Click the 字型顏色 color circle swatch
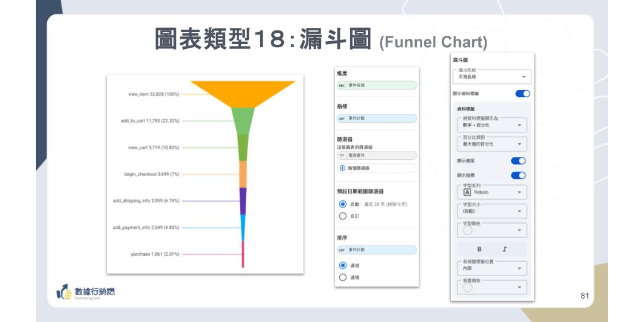The width and height of the screenshot is (644, 322). coord(467,230)
